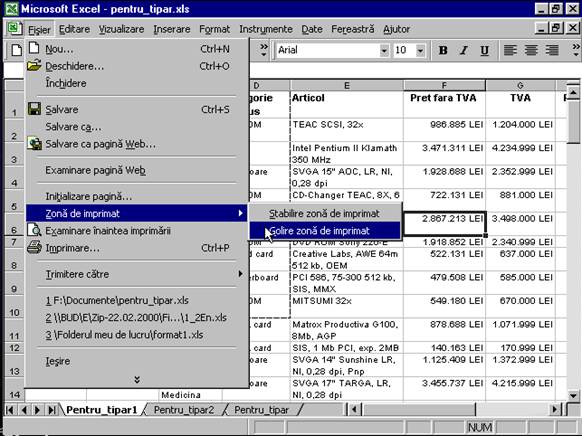Viewport: 582px width, 436px height.
Task: Choose Stabilire zonă de imprimat
Action: click(325, 213)
